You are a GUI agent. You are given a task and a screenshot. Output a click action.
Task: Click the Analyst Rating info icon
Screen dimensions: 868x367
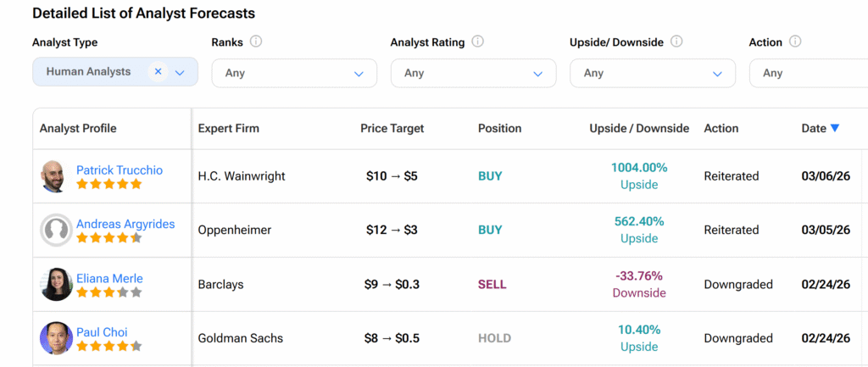(x=478, y=42)
